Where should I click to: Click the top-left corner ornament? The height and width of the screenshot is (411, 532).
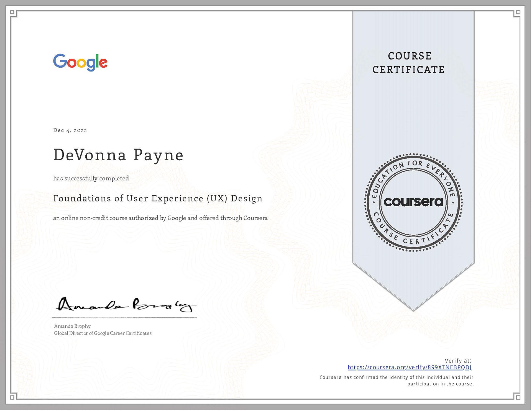click(12, 12)
